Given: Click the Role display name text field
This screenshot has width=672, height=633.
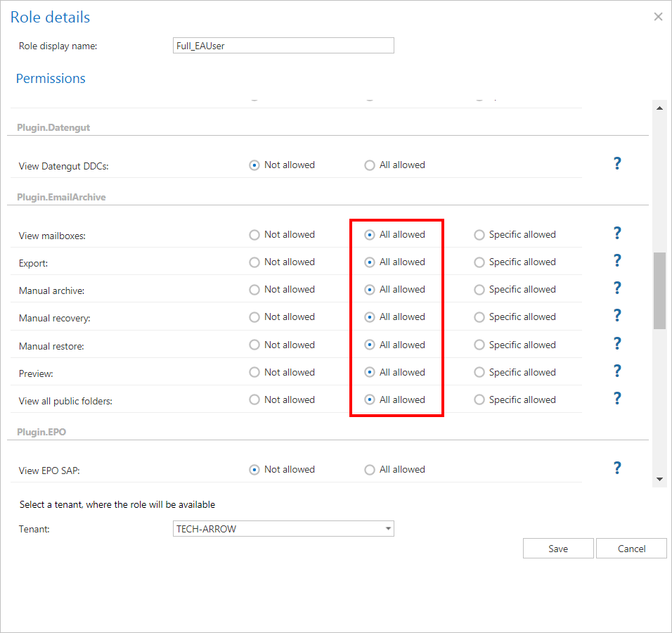Looking at the screenshot, I should 283,46.
